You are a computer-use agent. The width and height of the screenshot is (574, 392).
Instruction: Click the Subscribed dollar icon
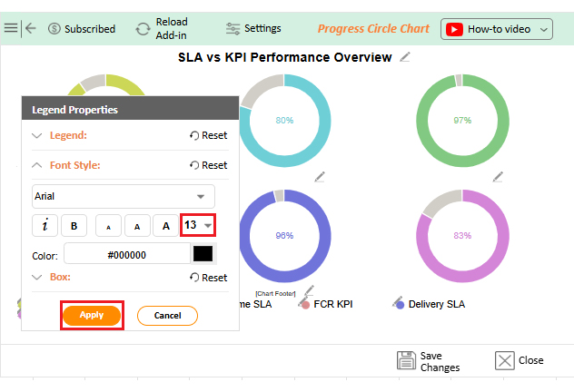54,29
